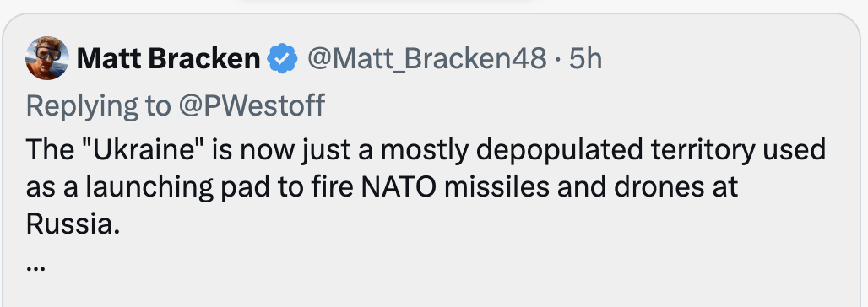Open the 5h timestamp permalink
Image resolution: width=868 pixels, height=307 pixels.
point(586,59)
